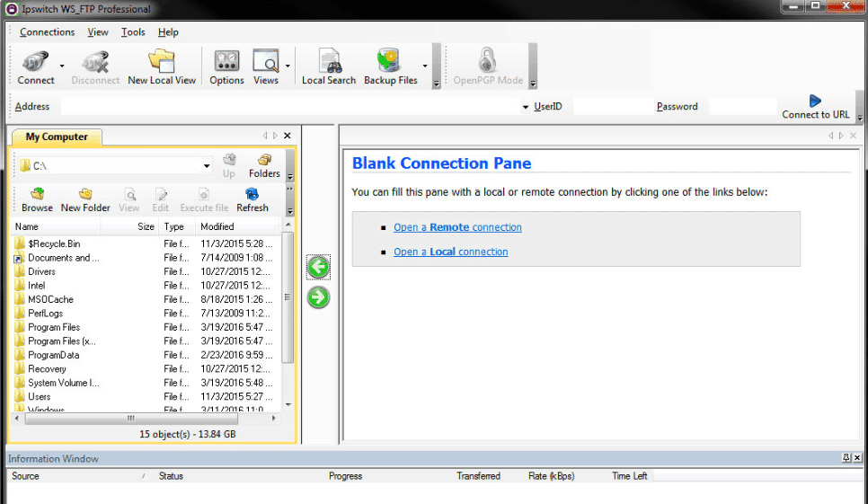Viewport: 868px width, 504px height.
Task: Select the PerfLogs folder
Action: (39, 313)
